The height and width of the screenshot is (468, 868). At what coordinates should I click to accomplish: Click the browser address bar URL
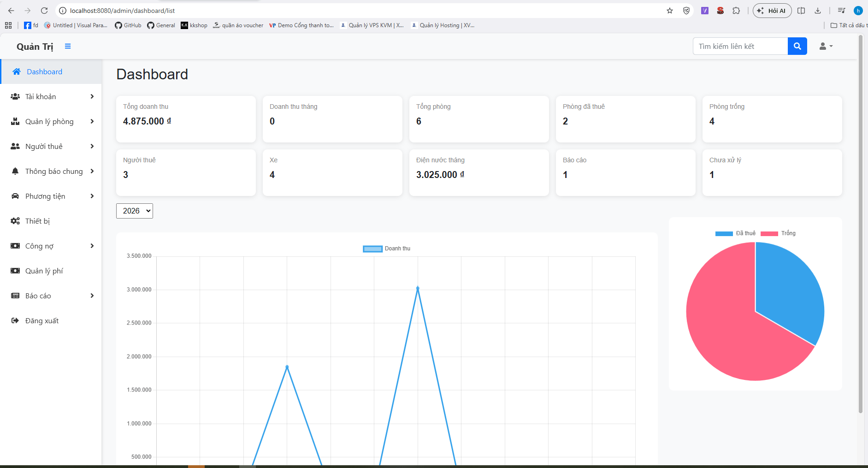[x=122, y=11]
